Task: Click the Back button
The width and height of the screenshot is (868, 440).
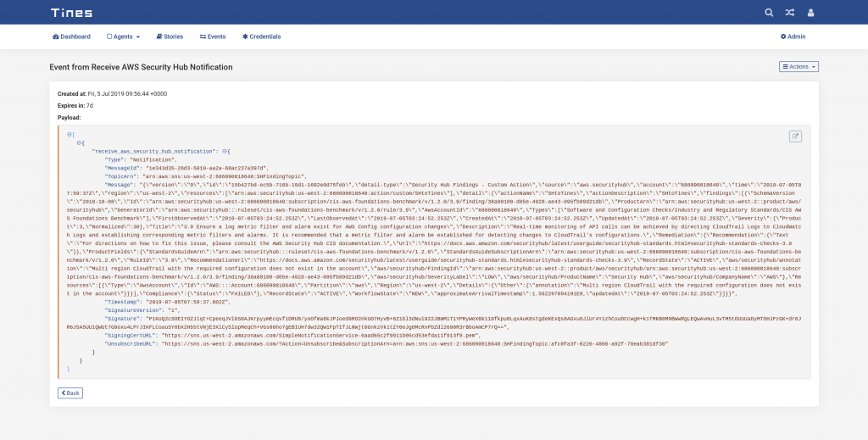Action: (x=70, y=393)
